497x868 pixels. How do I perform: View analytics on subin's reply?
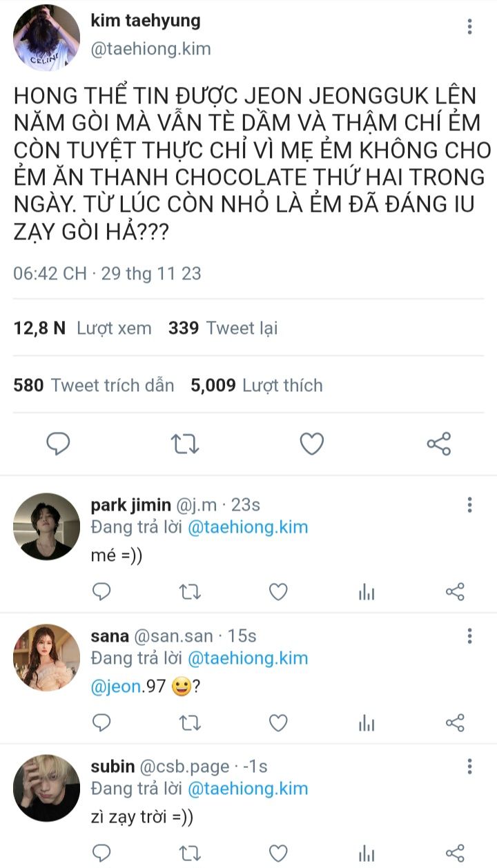click(x=367, y=852)
